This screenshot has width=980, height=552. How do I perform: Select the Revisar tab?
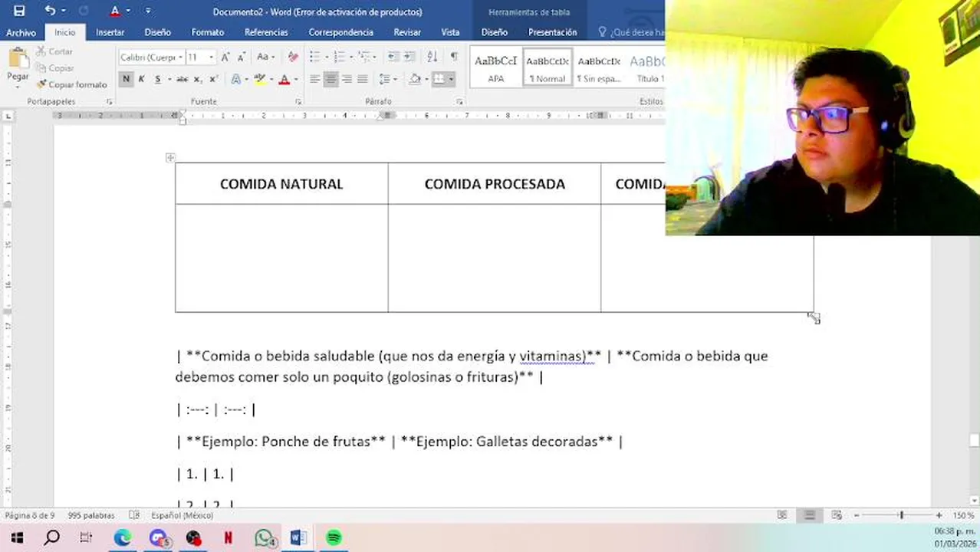tap(407, 32)
